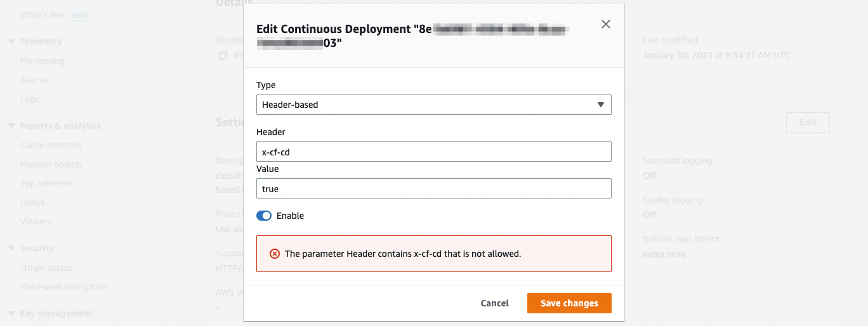Click the Edit button in Settings
This screenshot has height=326, width=868.
(x=808, y=122)
